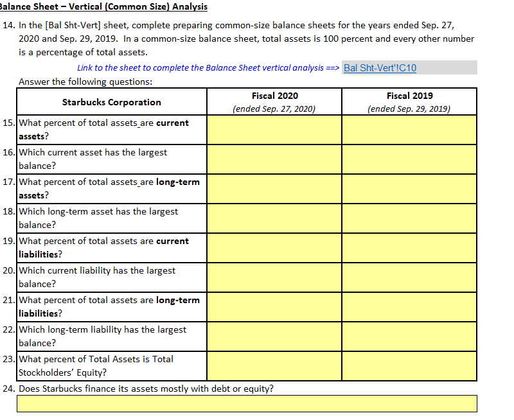
Task: Select Fiscal 2020 cell for largest current liability
Action: tap(273, 277)
